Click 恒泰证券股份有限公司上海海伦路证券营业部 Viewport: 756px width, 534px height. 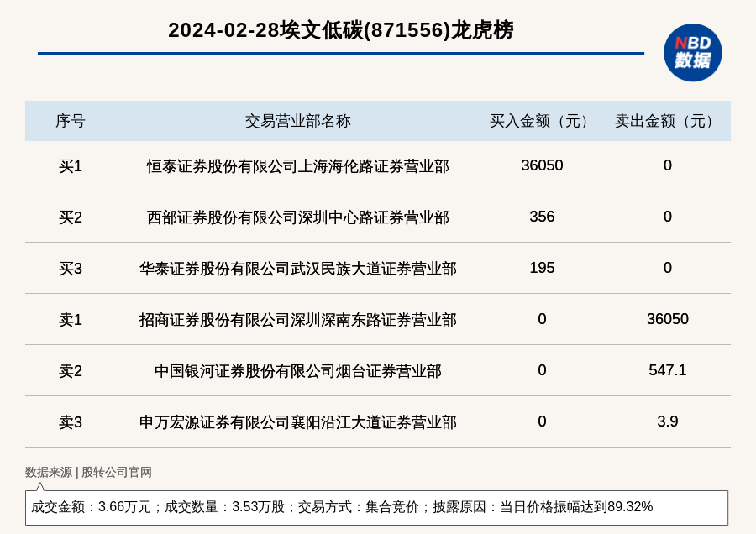coord(298,166)
